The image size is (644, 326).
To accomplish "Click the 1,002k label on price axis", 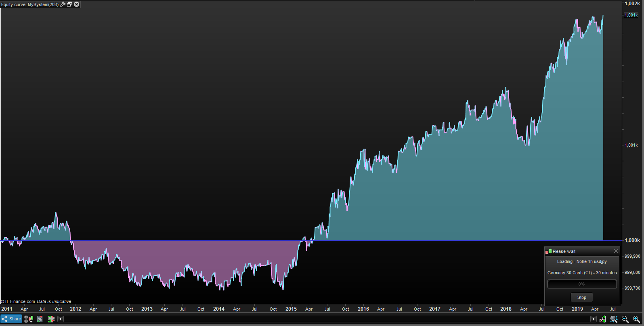I will pyautogui.click(x=632, y=4).
